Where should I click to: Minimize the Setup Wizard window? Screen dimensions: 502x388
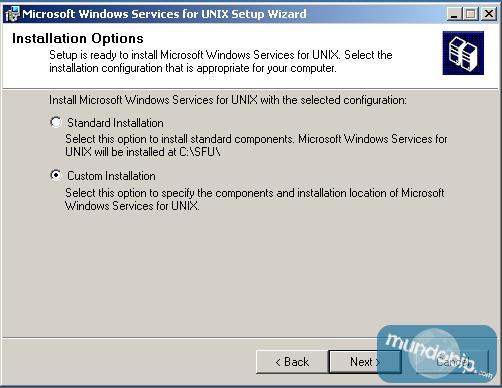(x=454, y=14)
